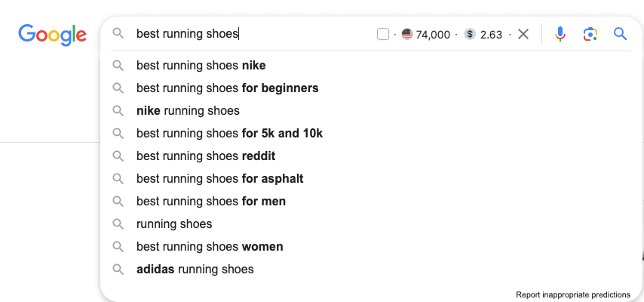Click magnifier icon beside 'for beginners' suggestion

tap(118, 88)
